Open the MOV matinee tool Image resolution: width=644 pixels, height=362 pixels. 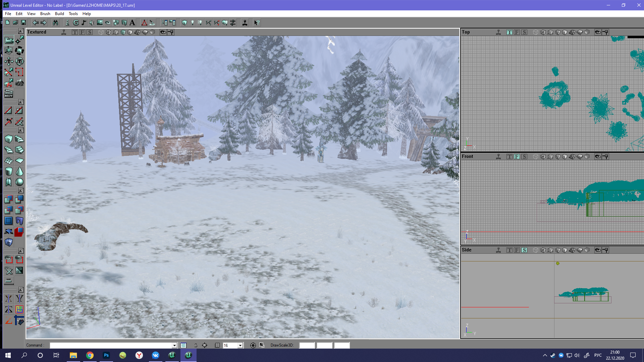click(x=9, y=94)
